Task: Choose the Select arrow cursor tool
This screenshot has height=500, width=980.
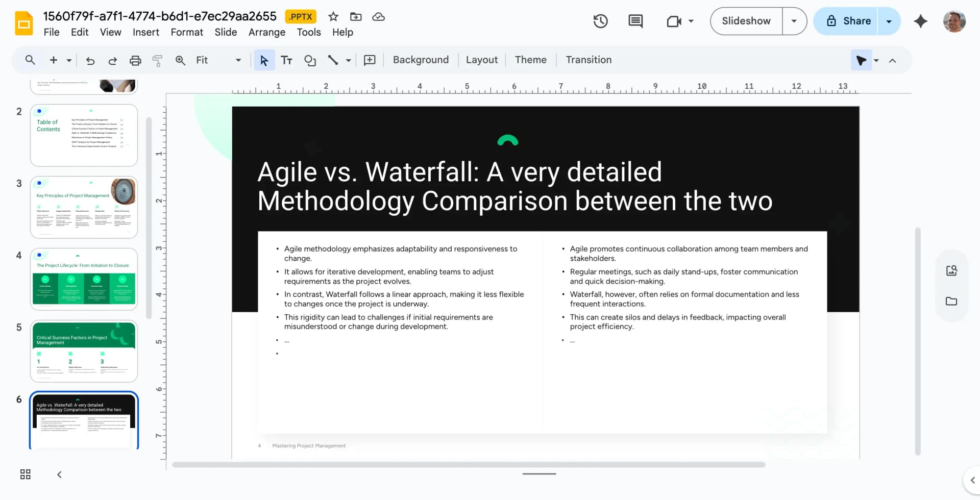Action: point(264,60)
